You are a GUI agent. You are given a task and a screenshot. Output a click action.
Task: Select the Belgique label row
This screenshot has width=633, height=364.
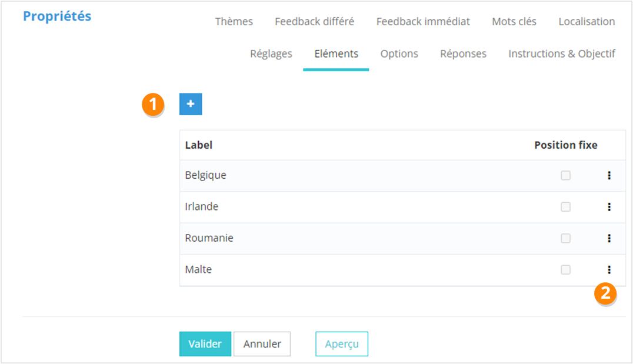pyautogui.click(x=206, y=175)
